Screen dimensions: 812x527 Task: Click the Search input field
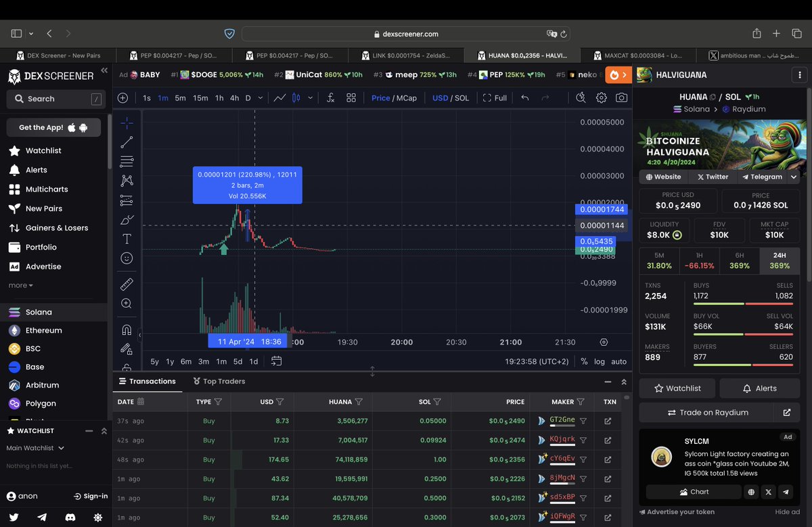point(56,99)
